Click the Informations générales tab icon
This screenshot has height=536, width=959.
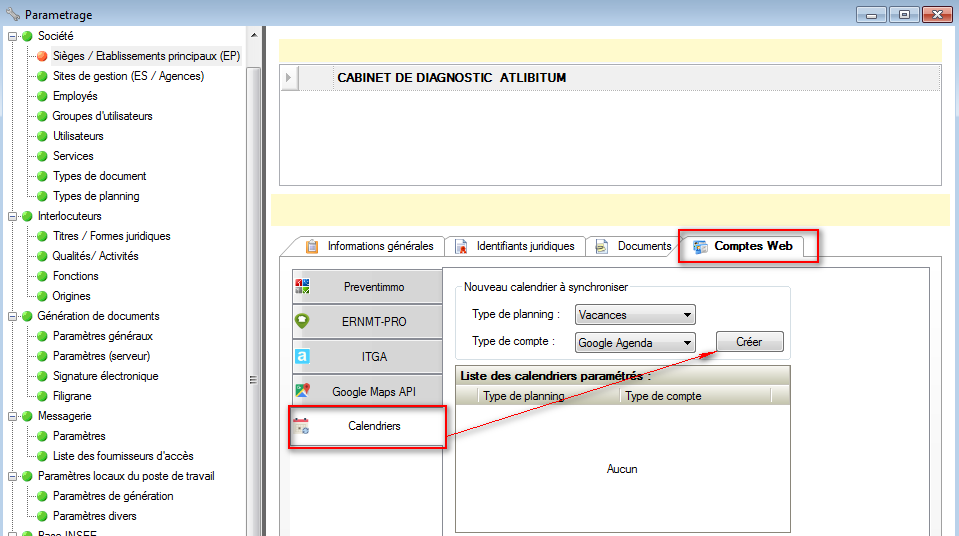312,246
